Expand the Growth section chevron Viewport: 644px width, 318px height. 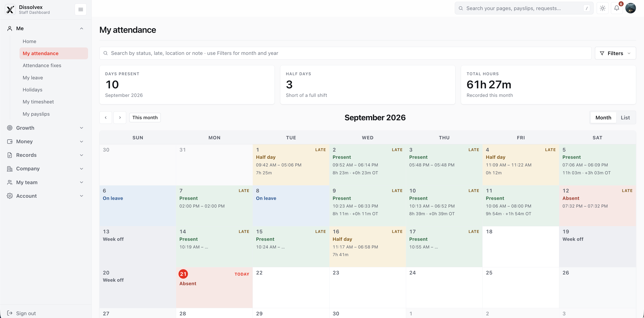click(81, 128)
